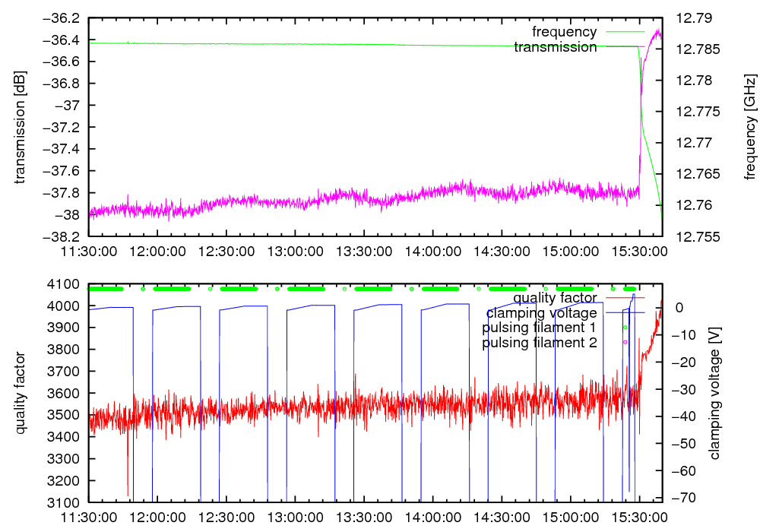Click the -38.2 tick on transmission axis
Screen dimensions: 760x532
(x=63, y=236)
